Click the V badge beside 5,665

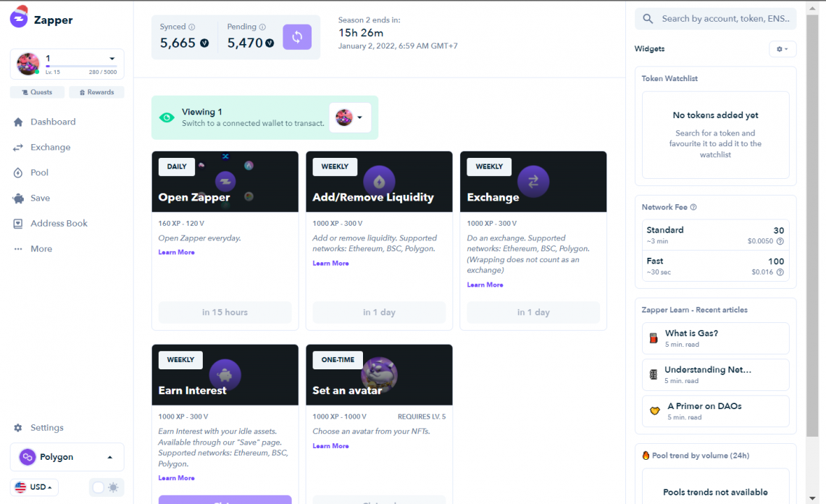click(204, 43)
